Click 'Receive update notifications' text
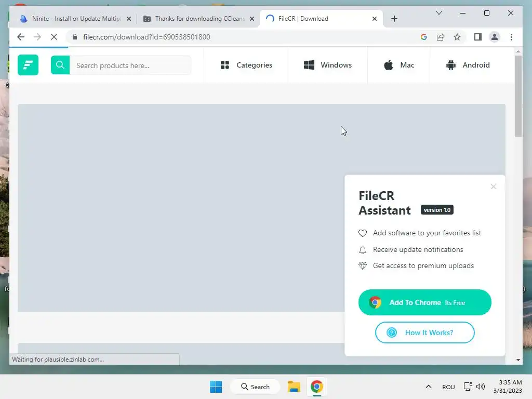 click(418, 249)
